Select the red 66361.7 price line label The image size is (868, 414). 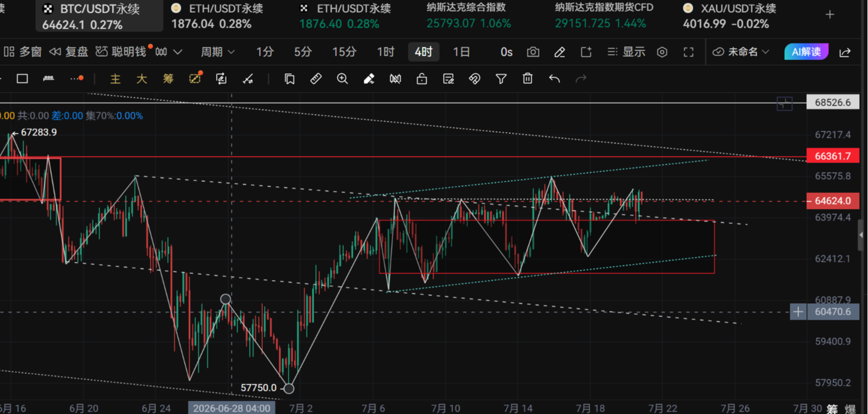(x=833, y=156)
